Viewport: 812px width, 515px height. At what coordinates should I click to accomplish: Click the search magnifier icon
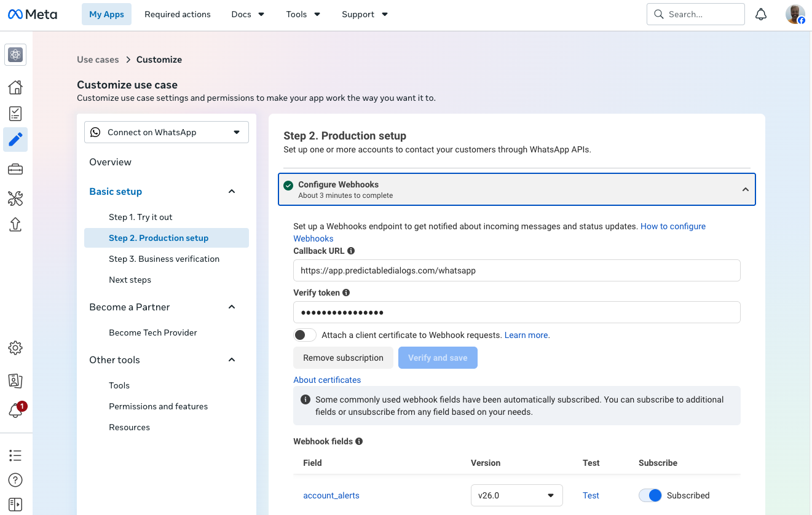(658, 14)
